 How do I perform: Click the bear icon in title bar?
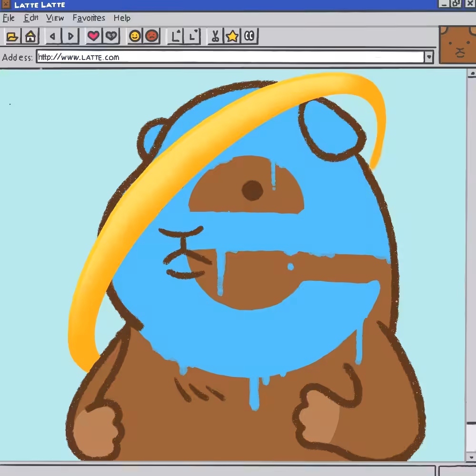[5, 4]
